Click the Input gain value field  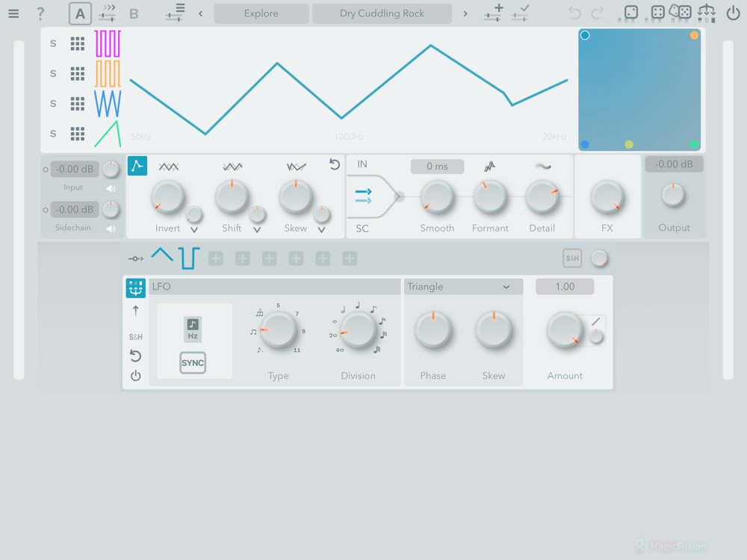(75, 169)
